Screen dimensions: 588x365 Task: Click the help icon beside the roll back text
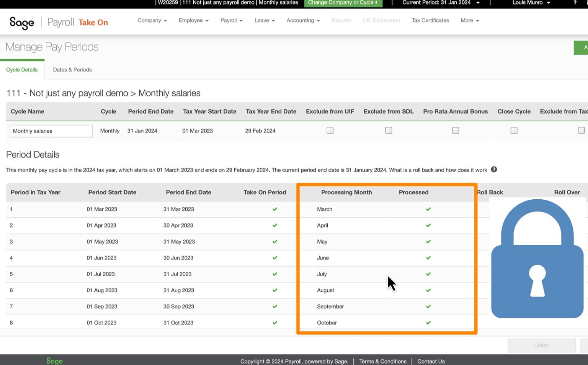click(494, 169)
